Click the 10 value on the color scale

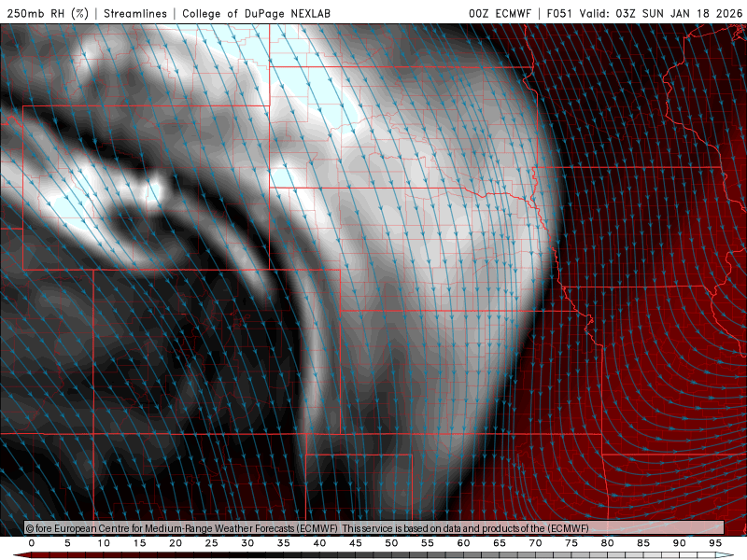(104, 543)
